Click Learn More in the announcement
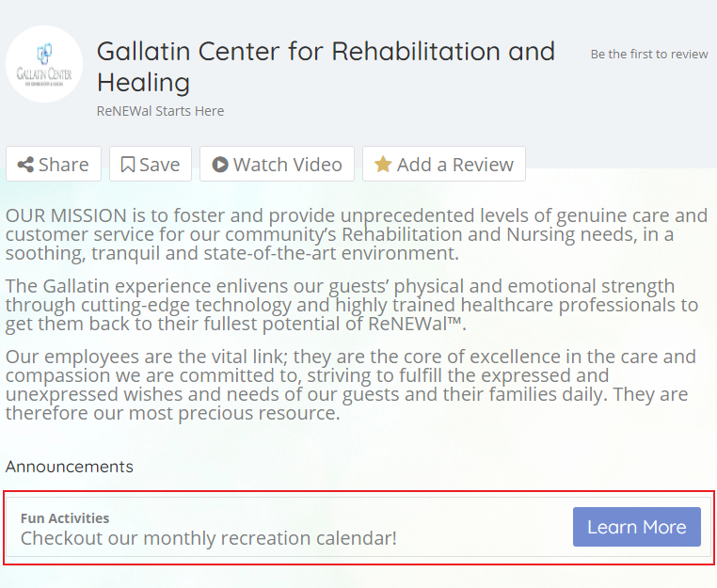The height and width of the screenshot is (588, 717). 636,527
